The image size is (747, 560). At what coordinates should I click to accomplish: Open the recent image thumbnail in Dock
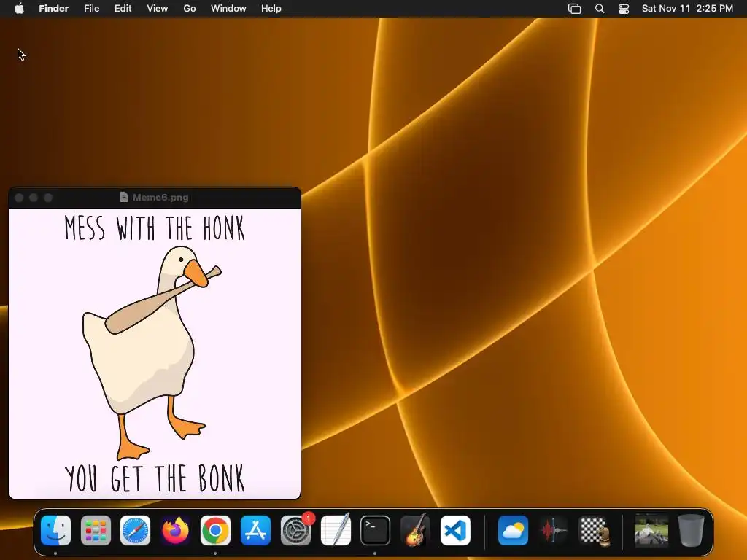click(x=651, y=530)
